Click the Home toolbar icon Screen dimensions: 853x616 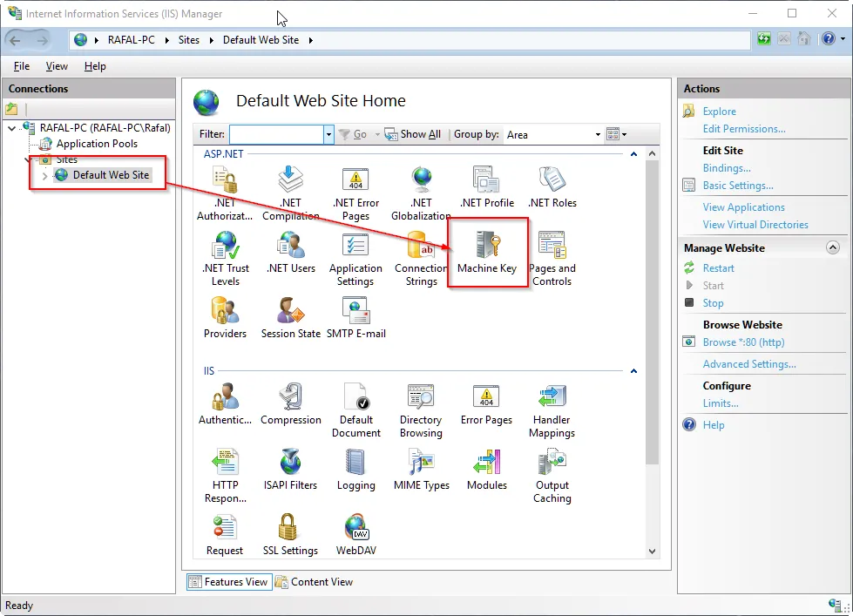pos(804,38)
